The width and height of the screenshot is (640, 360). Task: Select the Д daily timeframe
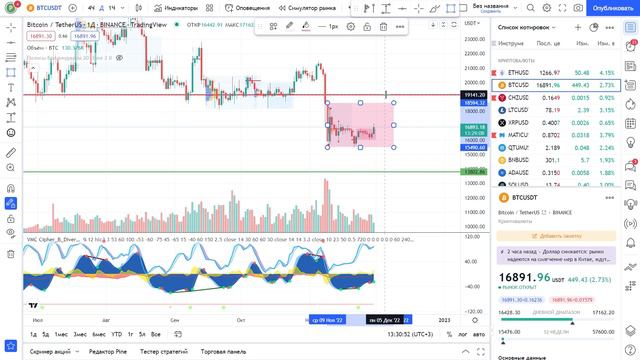[x=102, y=8]
